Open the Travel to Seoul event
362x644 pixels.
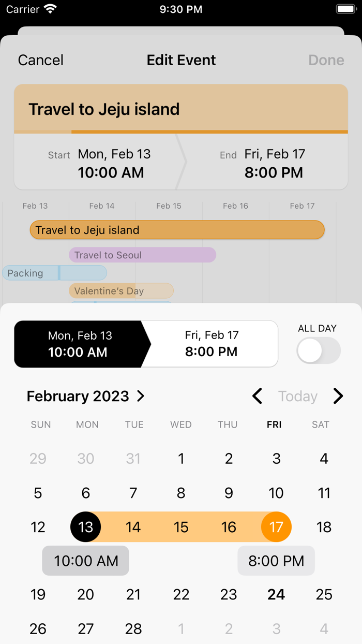coord(142,255)
